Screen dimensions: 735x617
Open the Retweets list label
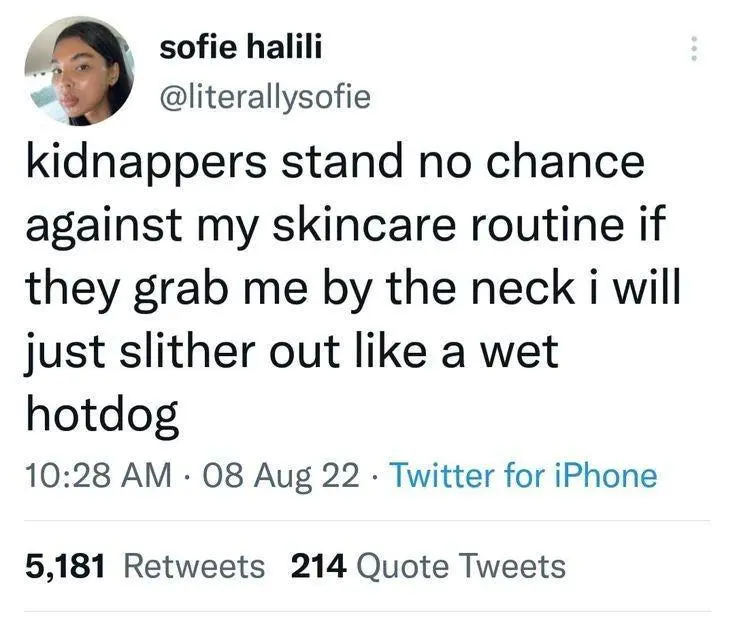(x=194, y=566)
